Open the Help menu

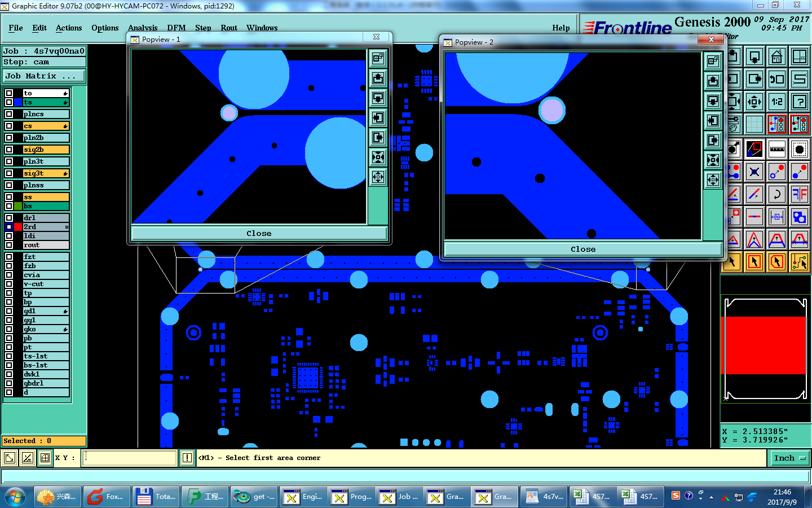[561, 28]
